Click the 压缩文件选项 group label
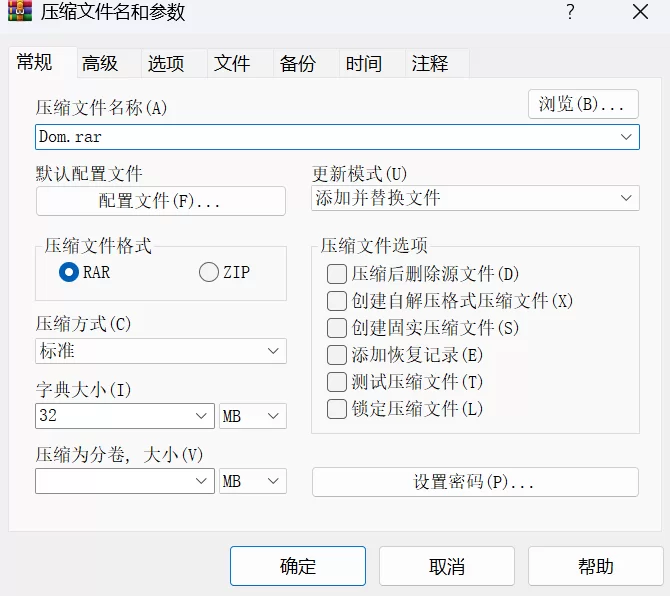Viewport: 670px width, 596px height. click(374, 245)
